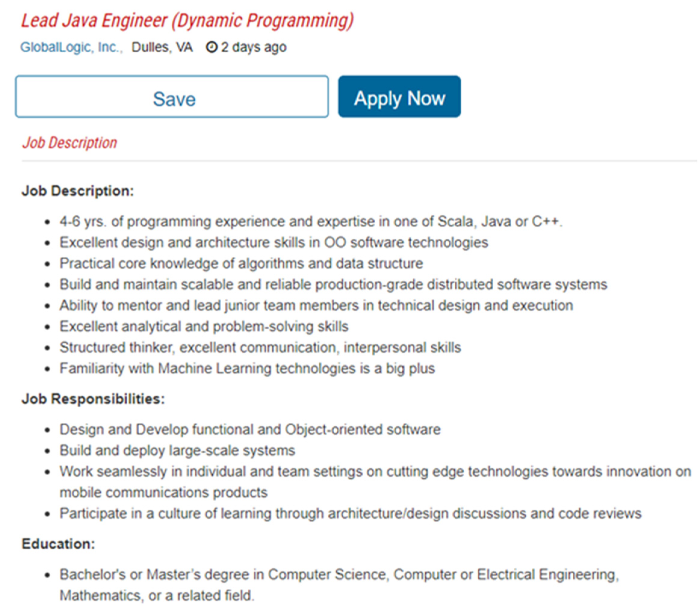Click the bold 'Job Description:' heading
Screen dimensions: 700x614
77,191
